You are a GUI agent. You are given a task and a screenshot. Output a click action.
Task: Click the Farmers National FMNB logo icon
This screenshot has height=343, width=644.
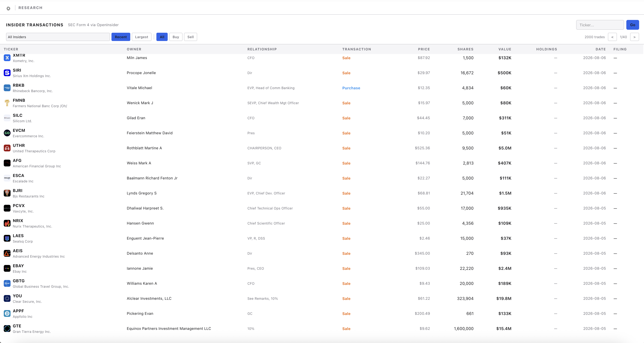tap(7, 103)
